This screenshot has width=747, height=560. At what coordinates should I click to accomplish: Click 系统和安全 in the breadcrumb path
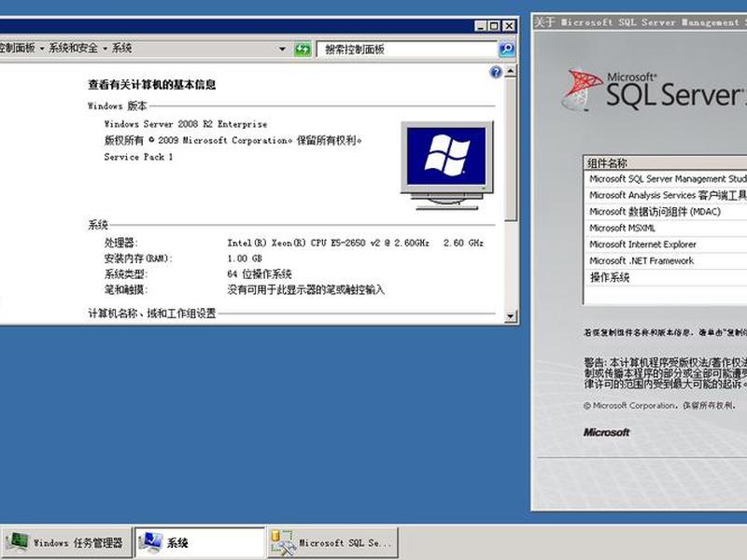click(x=74, y=49)
